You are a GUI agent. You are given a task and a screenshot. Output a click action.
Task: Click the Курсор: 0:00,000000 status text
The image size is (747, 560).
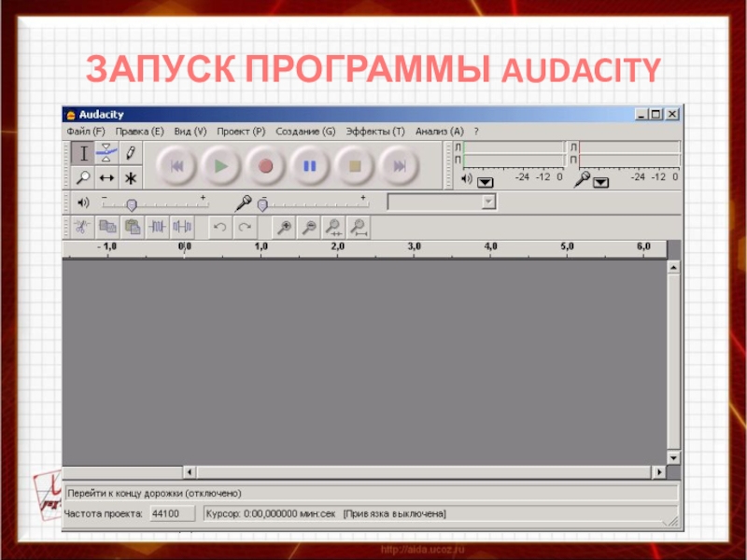271,514
